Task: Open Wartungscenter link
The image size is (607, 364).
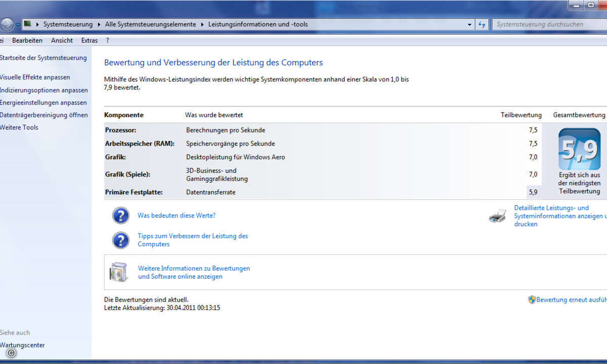Action: coord(22,345)
